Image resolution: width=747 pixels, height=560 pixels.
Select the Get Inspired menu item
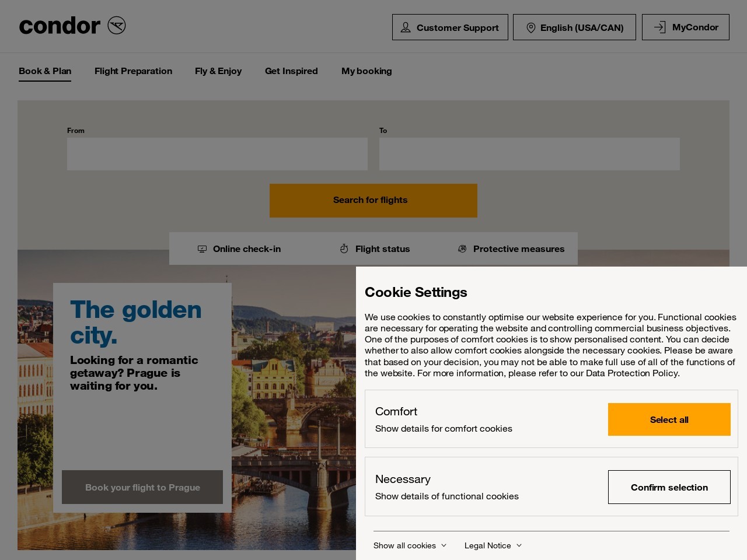[291, 71]
